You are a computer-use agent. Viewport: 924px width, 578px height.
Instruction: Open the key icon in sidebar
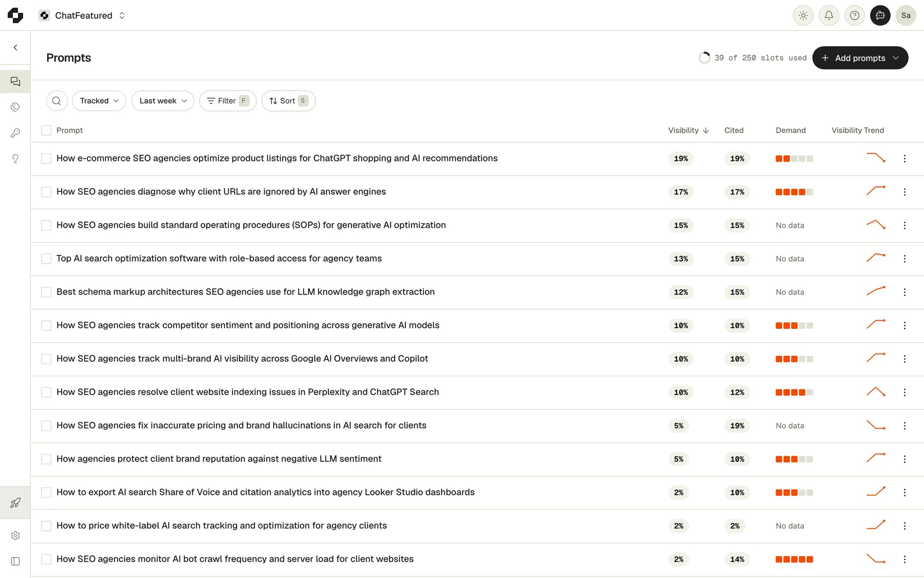point(15,133)
